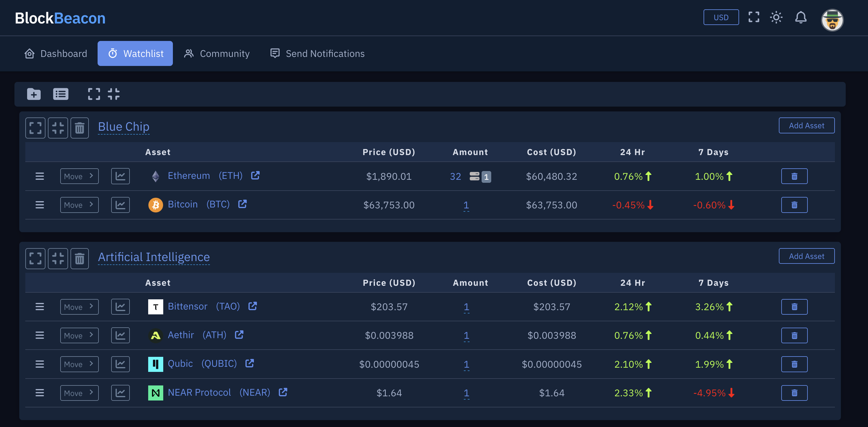This screenshot has height=427, width=868.
Task: Open notifications bell
Action: click(801, 17)
